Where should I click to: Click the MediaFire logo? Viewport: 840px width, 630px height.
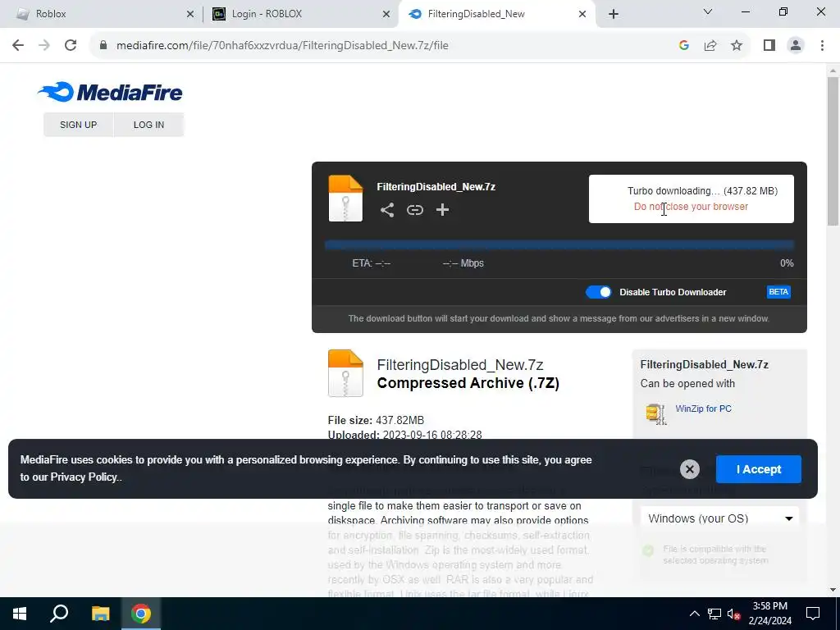click(110, 92)
